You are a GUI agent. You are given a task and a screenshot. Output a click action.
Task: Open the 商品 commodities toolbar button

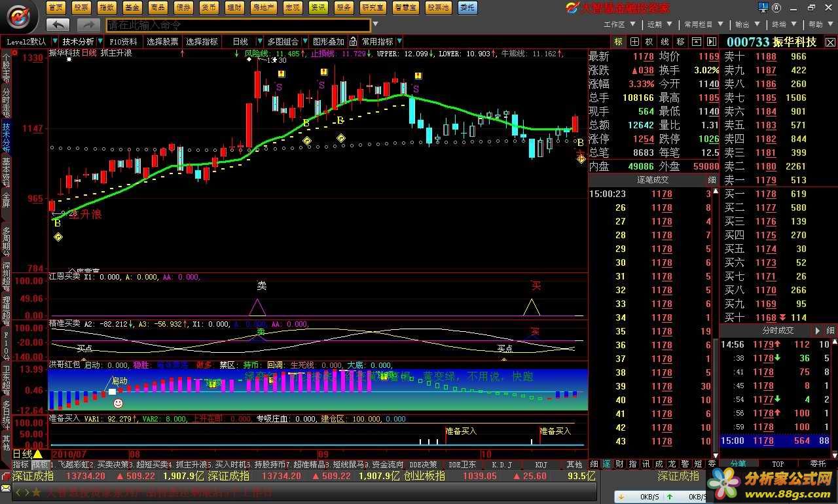click(157, 7)
